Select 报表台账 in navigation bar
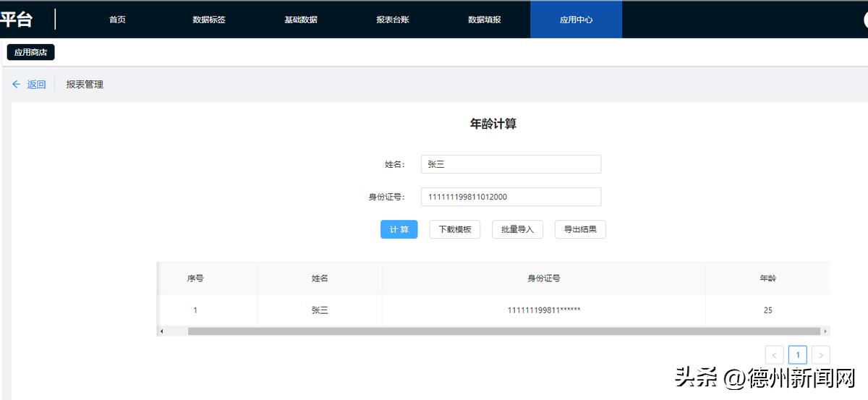 (x=393, y=20)
